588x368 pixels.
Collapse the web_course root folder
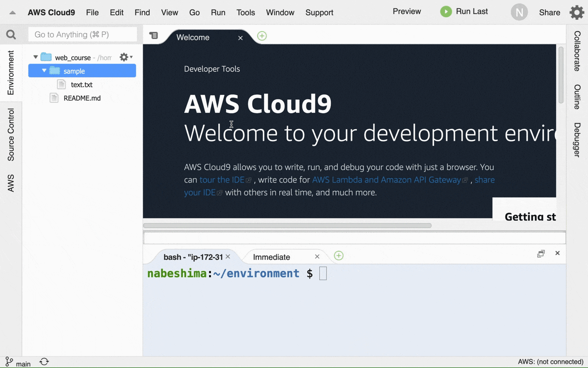point(35,57)
